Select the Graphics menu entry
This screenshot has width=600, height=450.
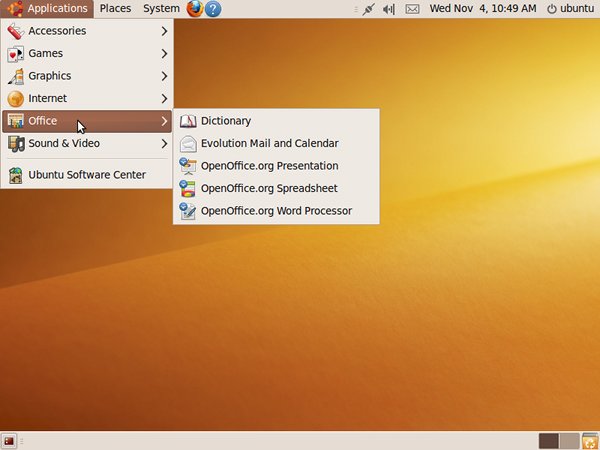tap(87, 76)
